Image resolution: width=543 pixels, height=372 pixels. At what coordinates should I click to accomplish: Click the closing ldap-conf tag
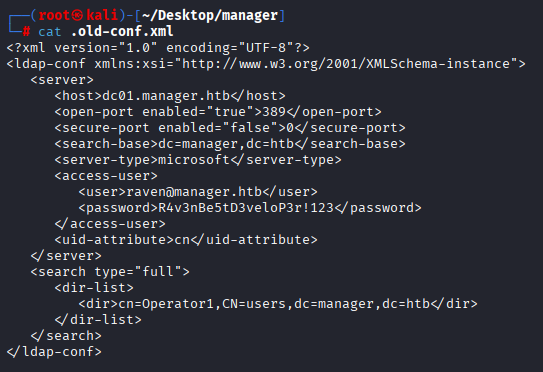[54, 352]
